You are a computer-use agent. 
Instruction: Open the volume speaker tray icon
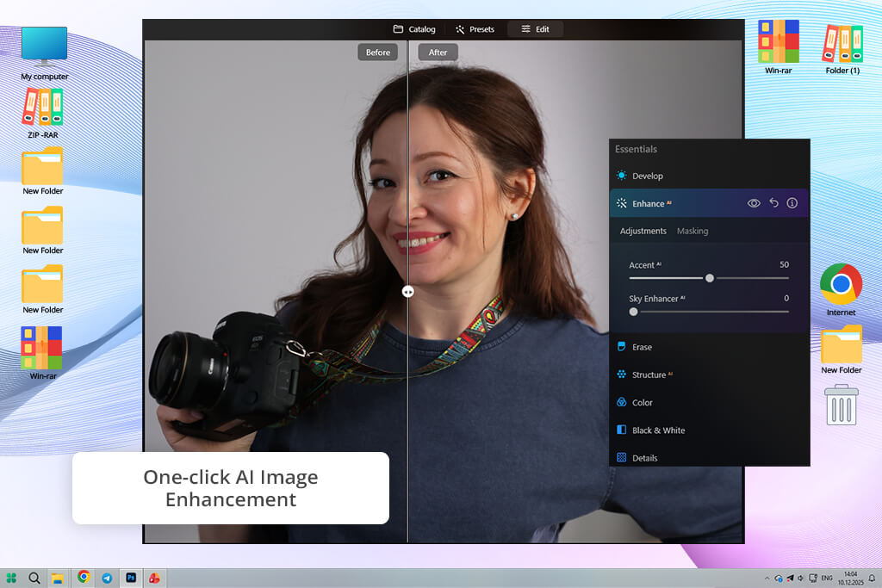pos(800,578)
